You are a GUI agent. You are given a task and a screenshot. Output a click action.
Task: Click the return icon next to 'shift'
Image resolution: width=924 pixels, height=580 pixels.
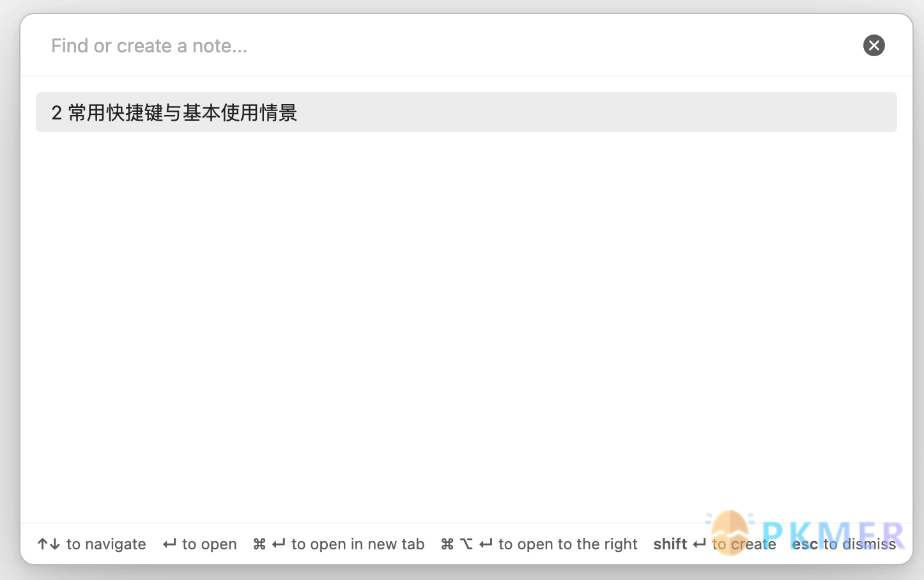point(699,544)
